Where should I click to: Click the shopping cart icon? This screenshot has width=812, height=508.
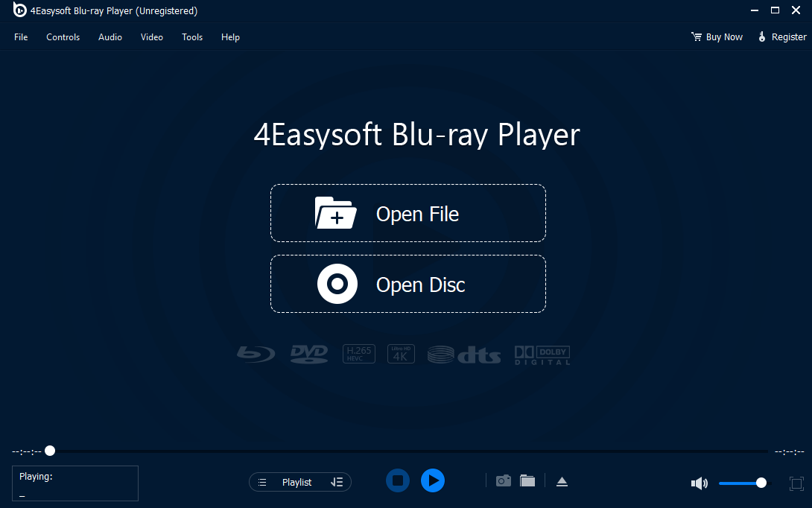pyautogui.click(x=697, y=36)
